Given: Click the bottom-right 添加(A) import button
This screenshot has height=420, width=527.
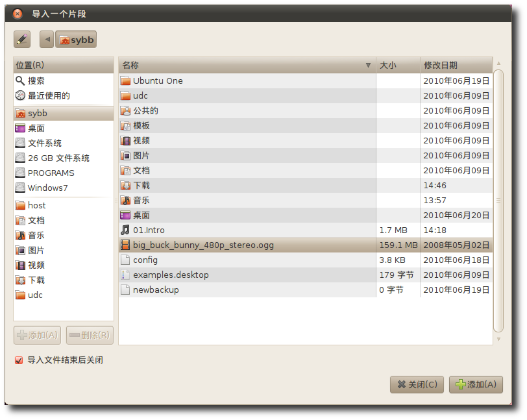Looking at the screenshot, I should (x=476, y=384).
